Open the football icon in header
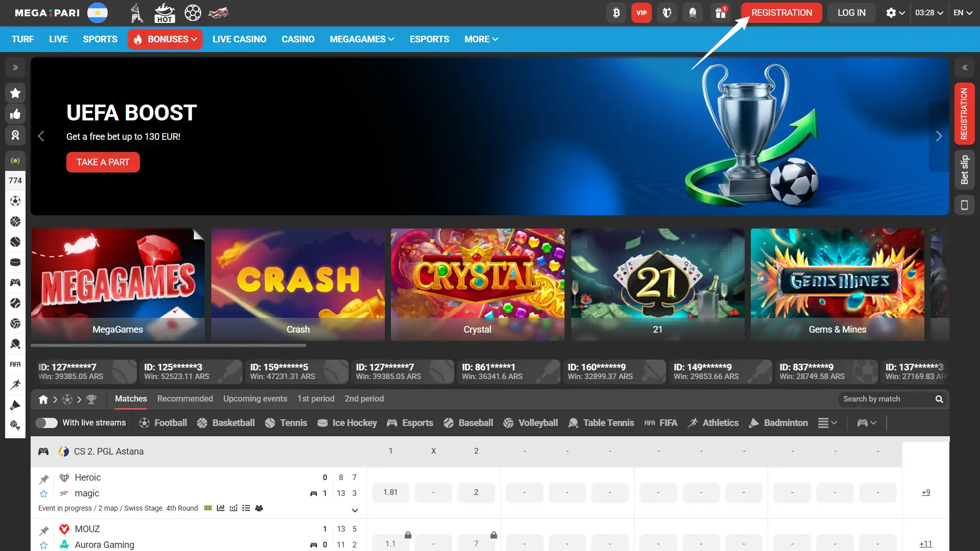Image resolution: width=980 pixels, height=551 pixels. coord(192,13)
